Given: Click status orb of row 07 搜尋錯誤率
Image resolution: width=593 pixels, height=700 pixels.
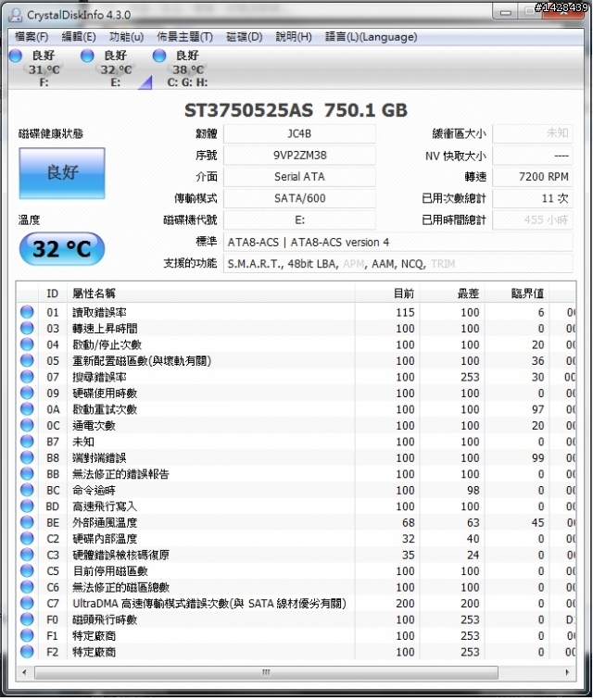Looking at the screenshot, I should click(x=27, y=376).
